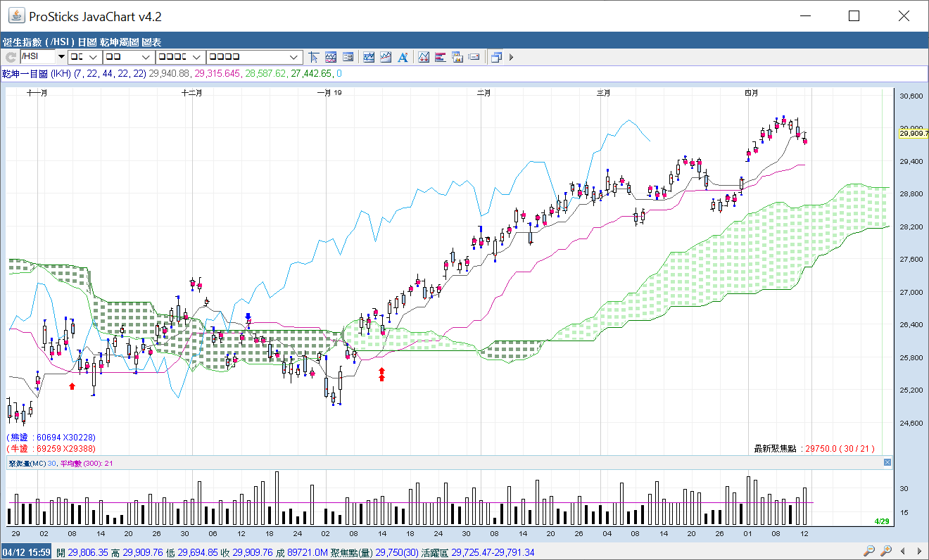The height and width of the screenshot is (560, 929).
Task: Click the line chart study icon
Action: (x=386, y=57)
